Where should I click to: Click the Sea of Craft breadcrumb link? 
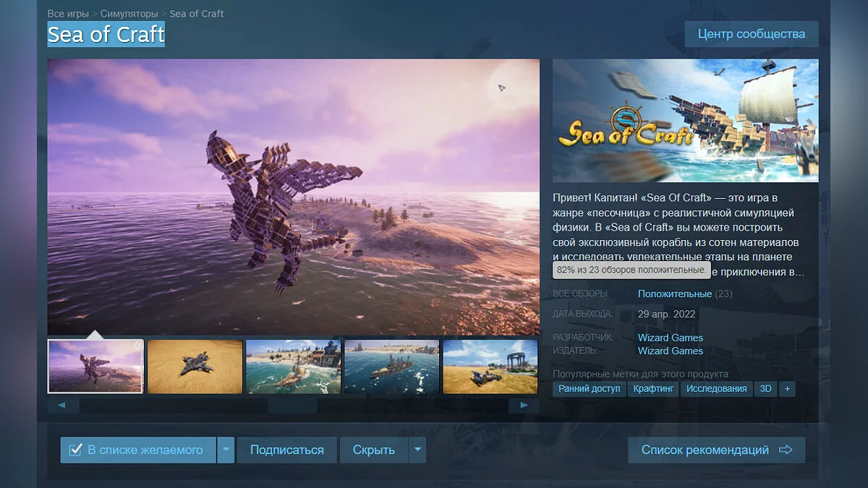point(196,14)
